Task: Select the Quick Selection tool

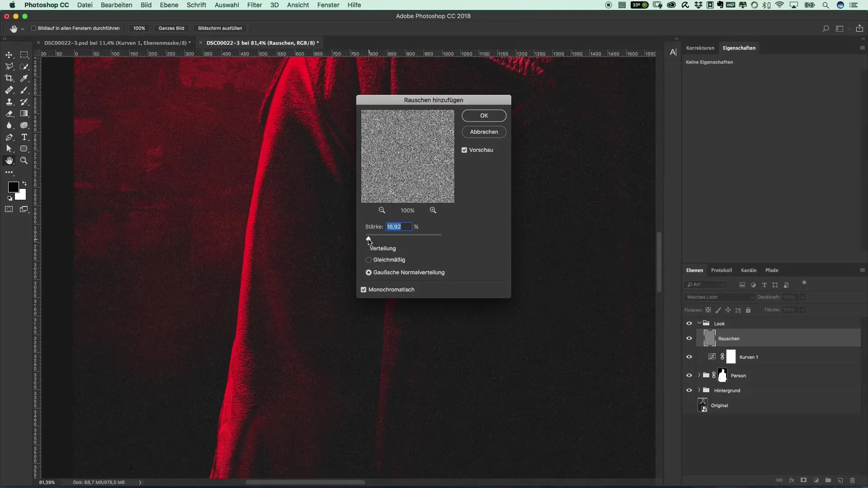Action: coord(24,66)
